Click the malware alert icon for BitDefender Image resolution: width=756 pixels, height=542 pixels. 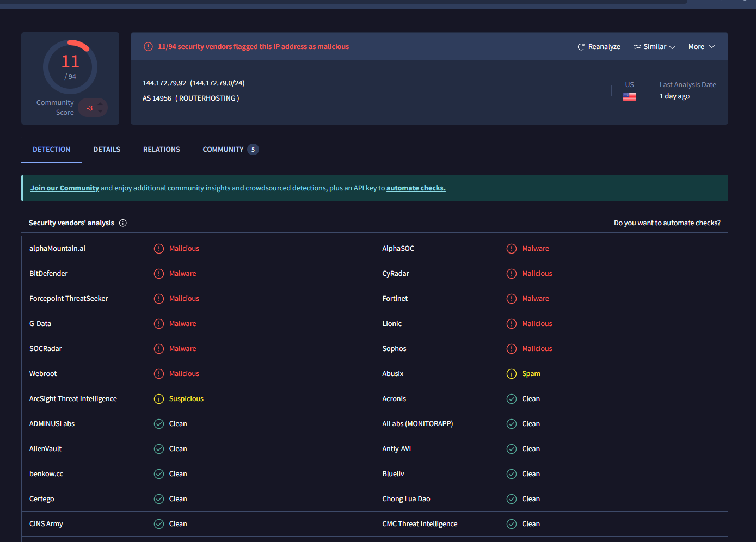pyautogui.click(x=159, y=274)
